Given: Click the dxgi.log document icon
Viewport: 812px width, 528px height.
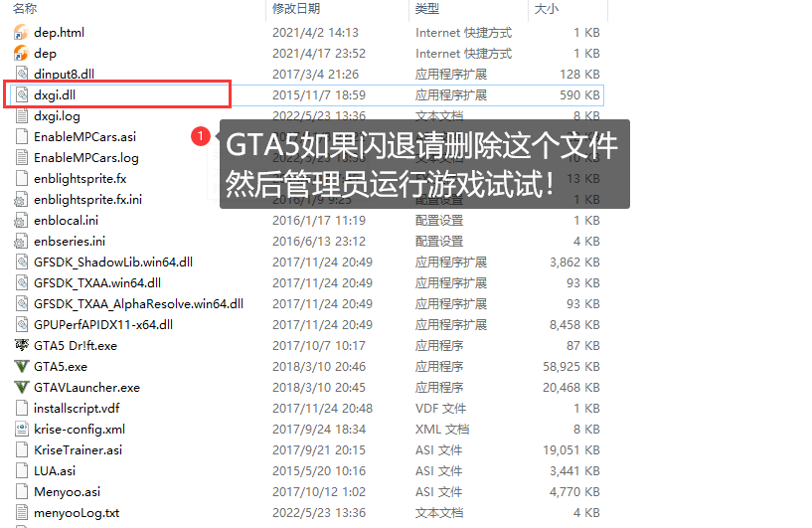Looking at the screenshot, I should click(x=21, y=116).
